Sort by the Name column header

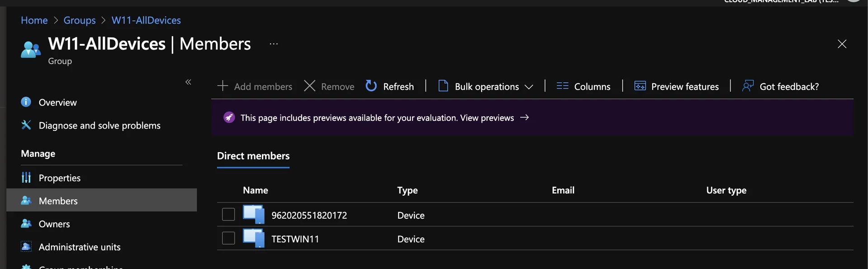coord(256,190)
